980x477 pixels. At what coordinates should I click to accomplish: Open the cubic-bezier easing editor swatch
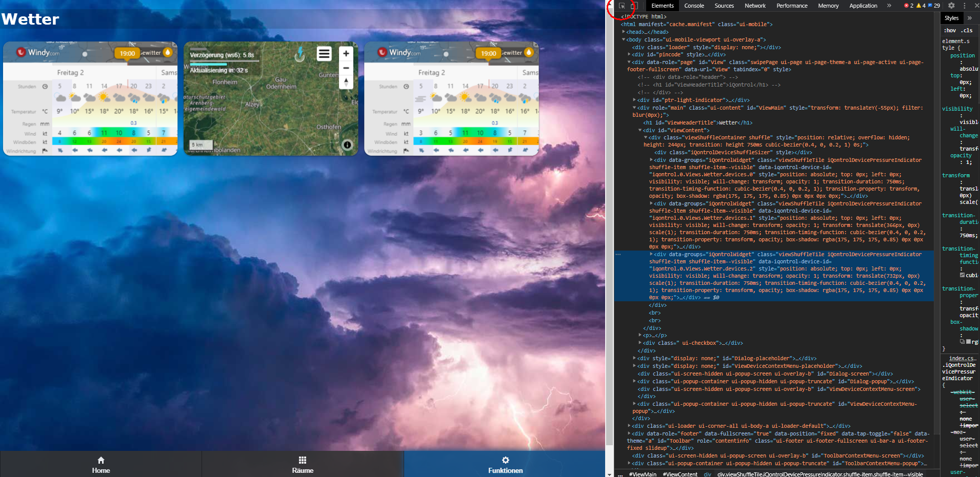coord(962,275)
